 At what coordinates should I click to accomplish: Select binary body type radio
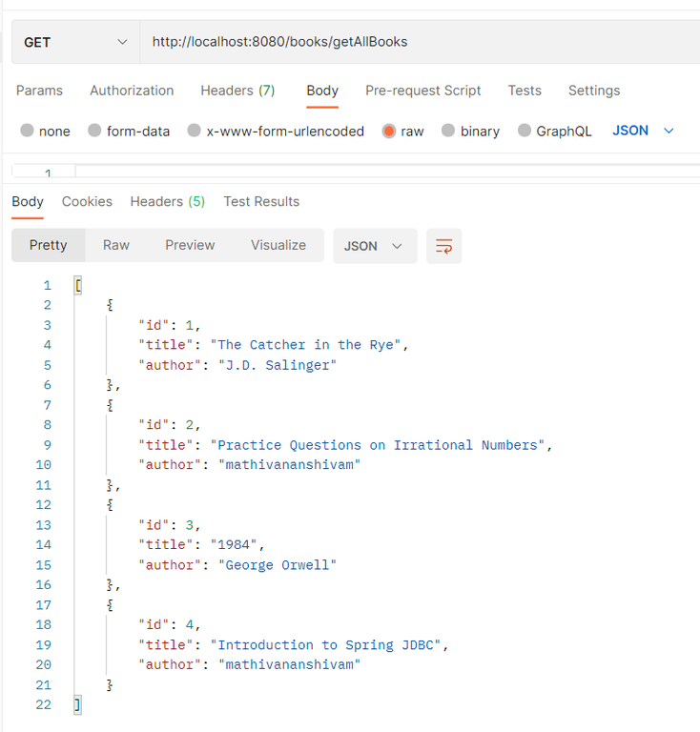pyautogui.click(x=448, y=131)
